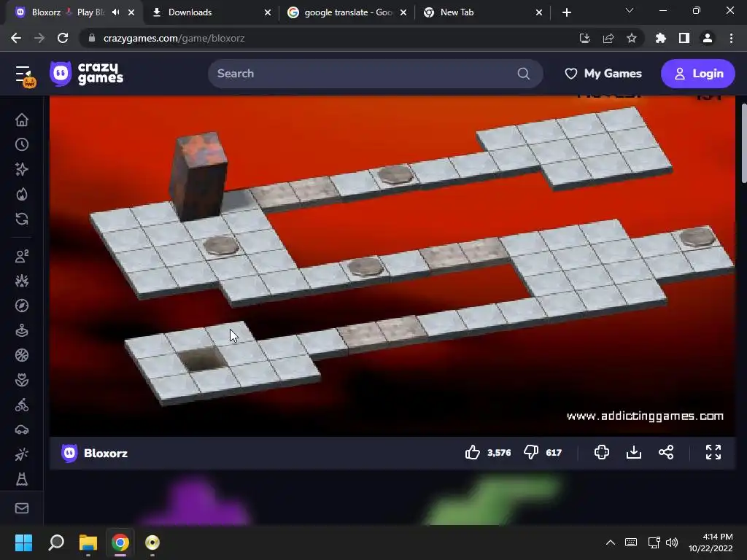Bookmark this page with star icon
The width and height of the screenshot is (747, 560).
coord(631,38)
